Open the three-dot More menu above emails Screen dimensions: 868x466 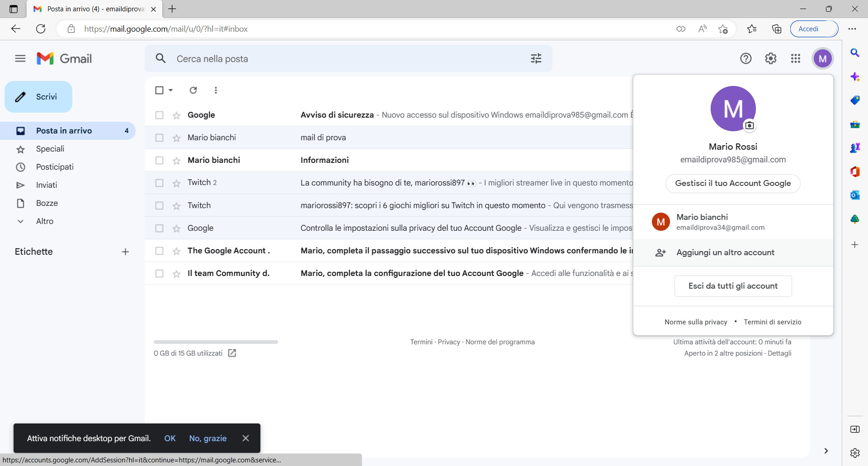[216, 90]
